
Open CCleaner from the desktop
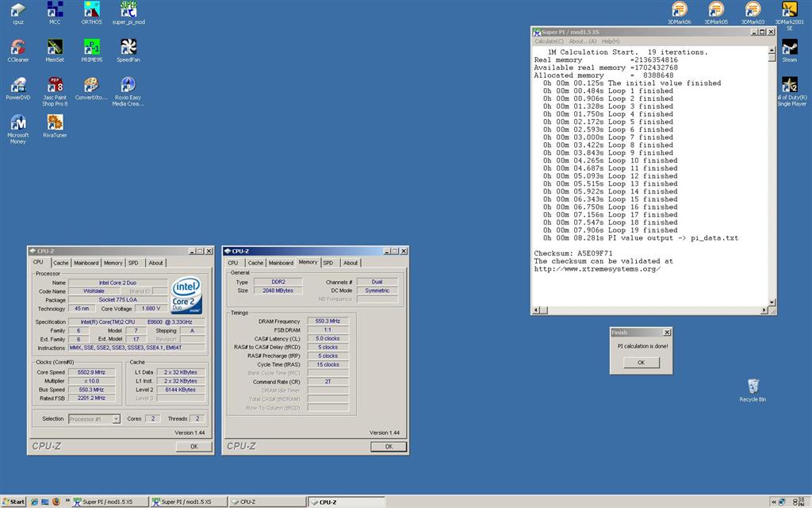pyautogui.click(x=18, y=50)
